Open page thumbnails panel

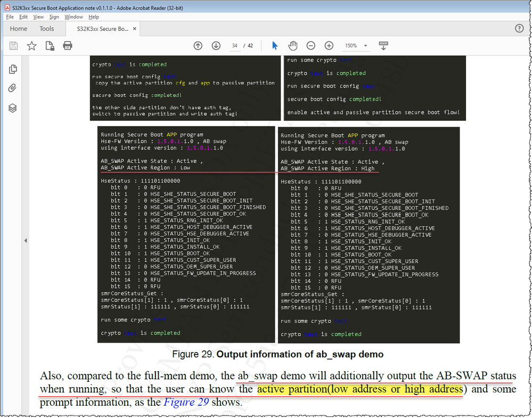pos(13,69)
